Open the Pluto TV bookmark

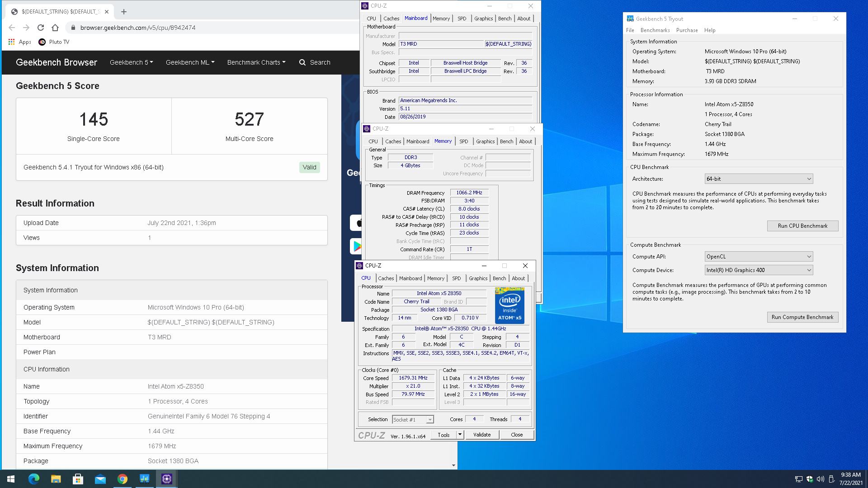[54, 42]
